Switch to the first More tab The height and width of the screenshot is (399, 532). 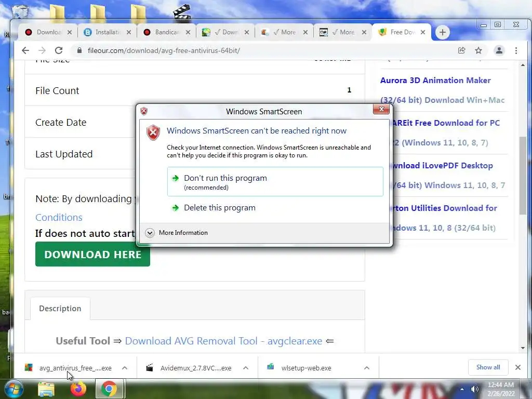coord(284,32)
